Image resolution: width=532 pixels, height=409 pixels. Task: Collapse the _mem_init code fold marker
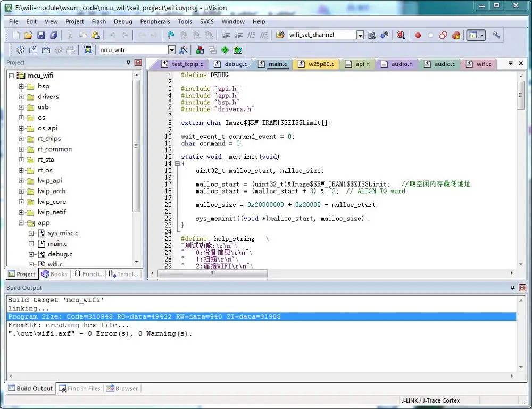pyautogui.click(x=177, y=164)
